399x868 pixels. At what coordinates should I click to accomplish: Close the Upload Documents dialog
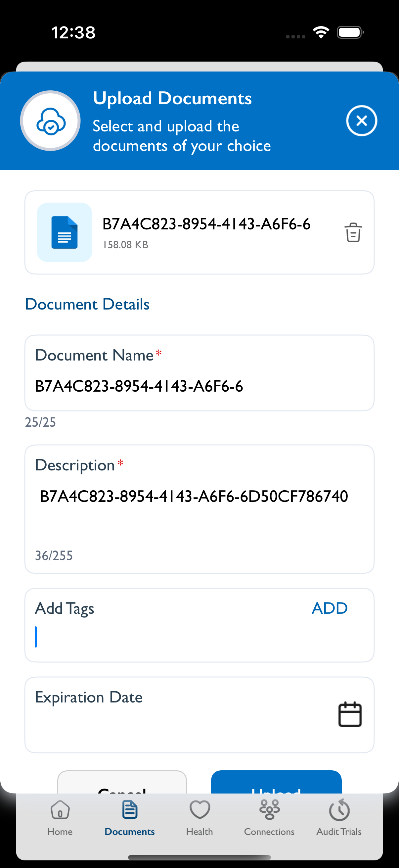pyautogui.click(x=361, y=121)
